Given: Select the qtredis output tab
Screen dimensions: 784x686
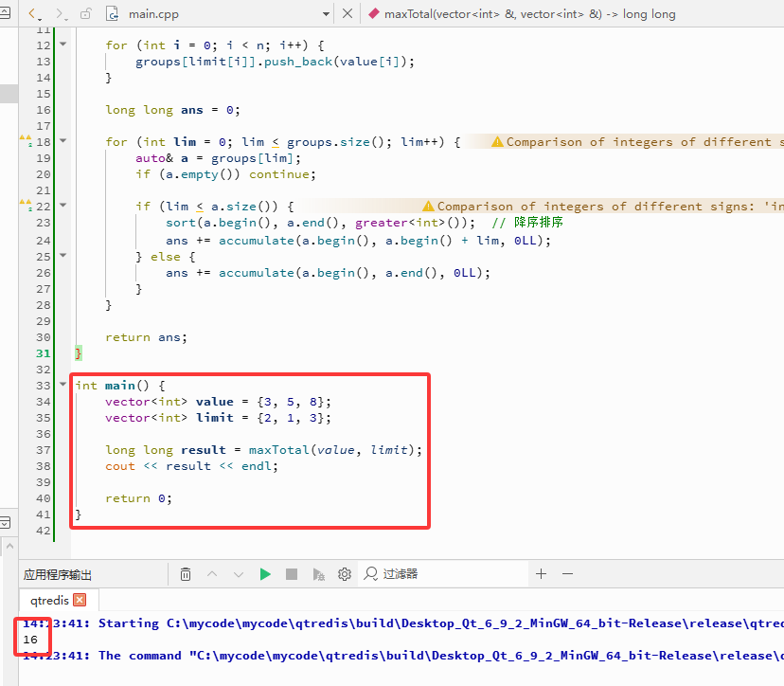Looking at the screenshot, I should pyautogui.click(x=49, y=600).
